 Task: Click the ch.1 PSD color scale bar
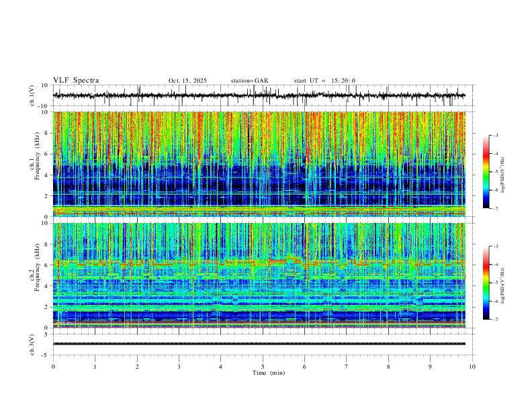486,172
